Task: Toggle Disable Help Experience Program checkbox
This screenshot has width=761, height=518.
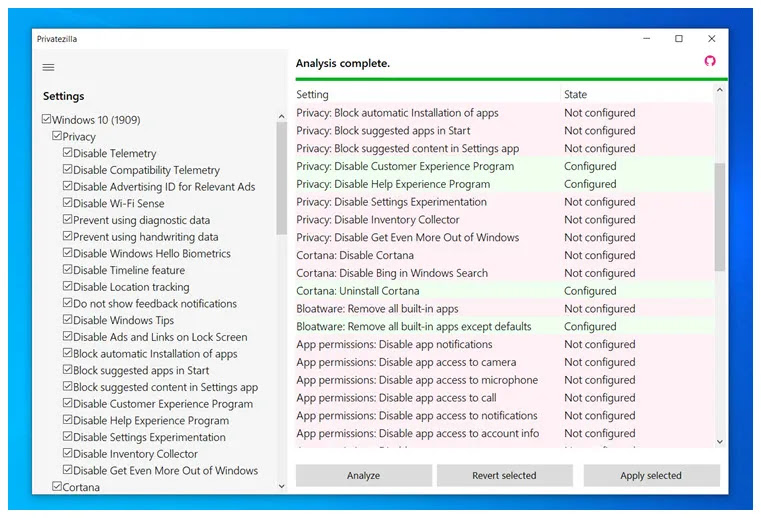Action: pyautogui.click(x=67, y=420)
